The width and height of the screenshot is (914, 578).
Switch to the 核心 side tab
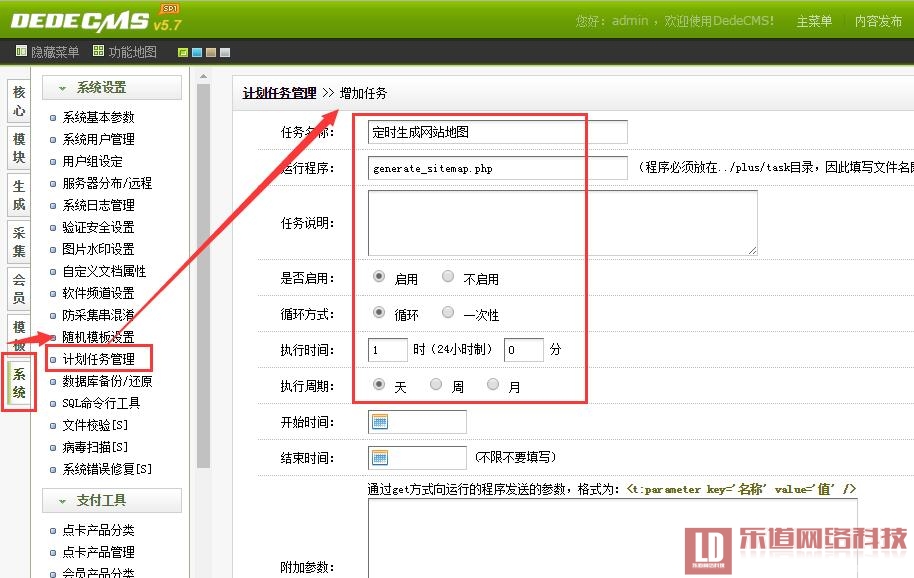19,101
